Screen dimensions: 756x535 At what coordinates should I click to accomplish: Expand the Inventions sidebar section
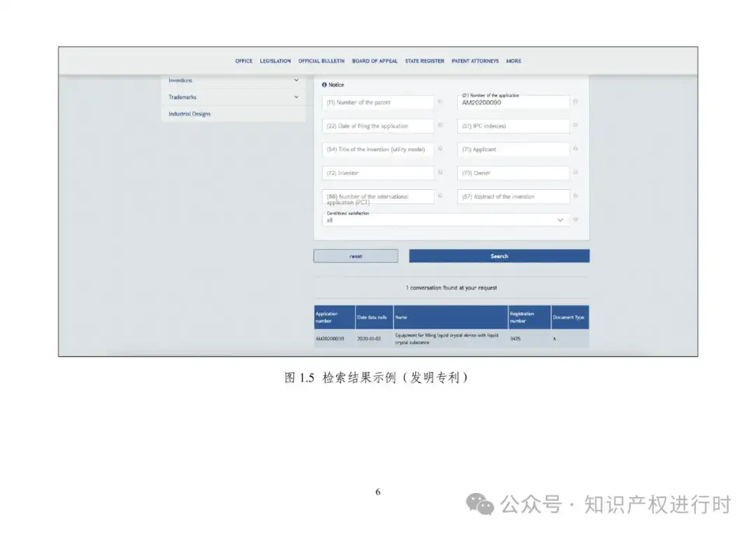[233, 81]
